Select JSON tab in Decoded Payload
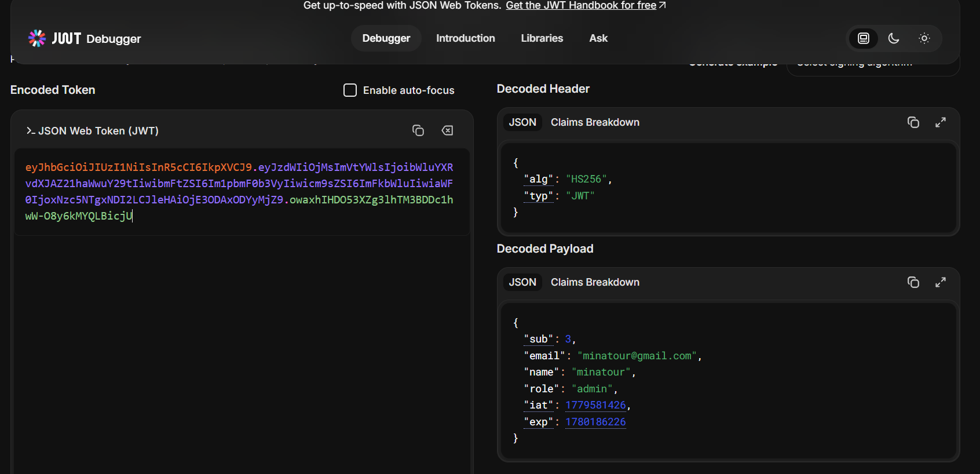Viewport: 980px width, 474px height. click(522, 282)
